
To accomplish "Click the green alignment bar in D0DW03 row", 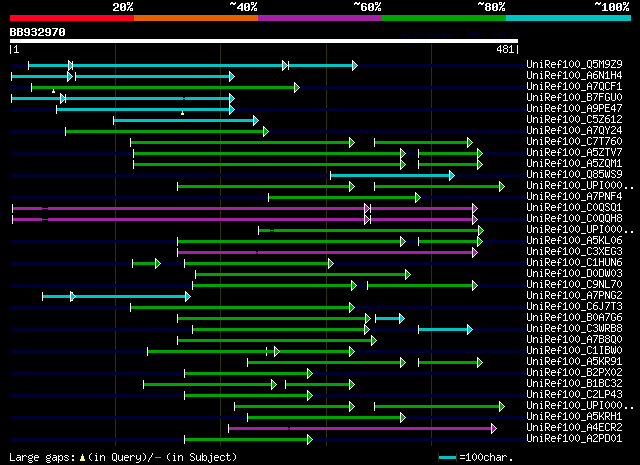I will (x=303, y=275).
